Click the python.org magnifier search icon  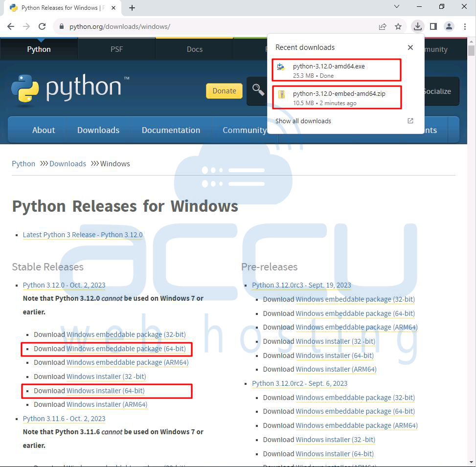[258, 89]
